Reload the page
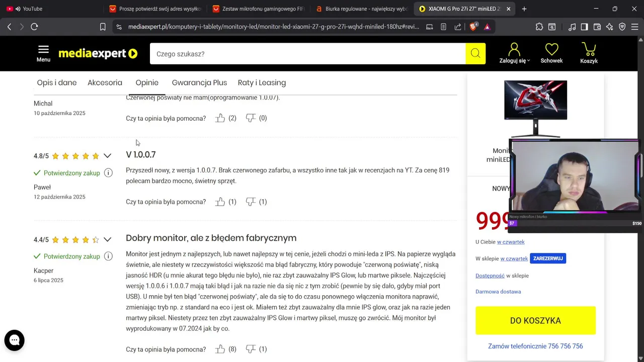Viewport: 644px width, 362px height. 34,27
